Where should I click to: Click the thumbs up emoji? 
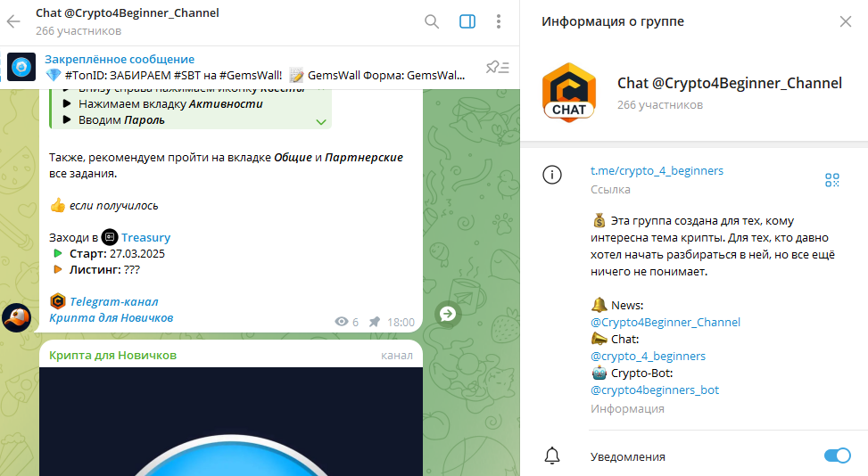point(58,206)
